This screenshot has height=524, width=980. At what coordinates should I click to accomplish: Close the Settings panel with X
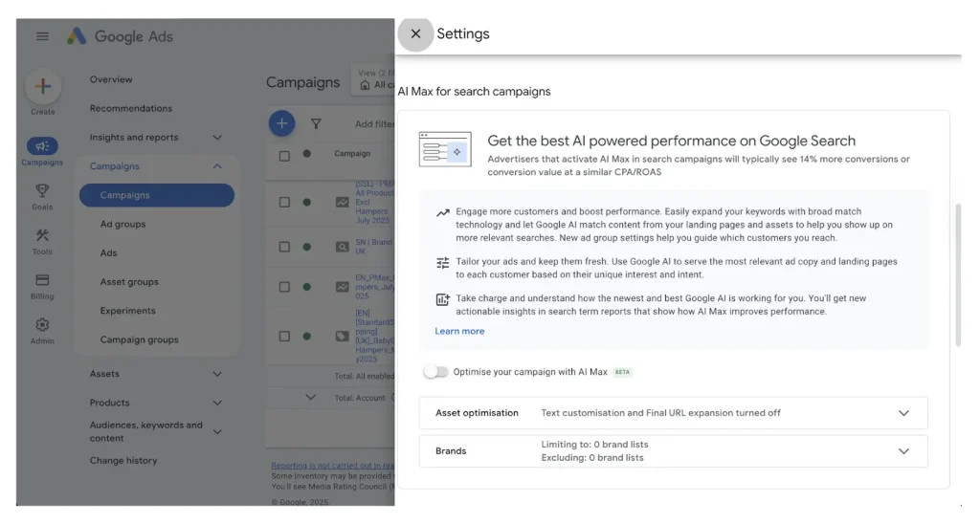pyautogui.click(x=415, y=33)
